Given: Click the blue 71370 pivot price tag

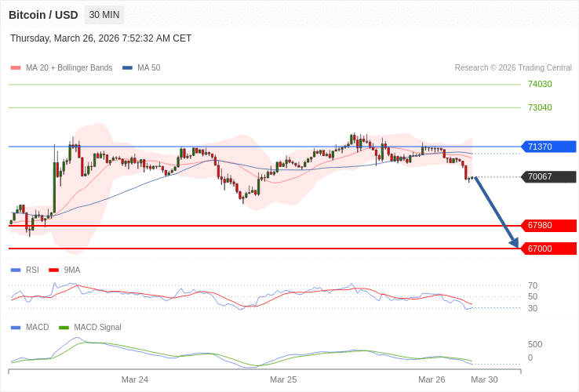Looking at the screenshot, I should point(548,147).
